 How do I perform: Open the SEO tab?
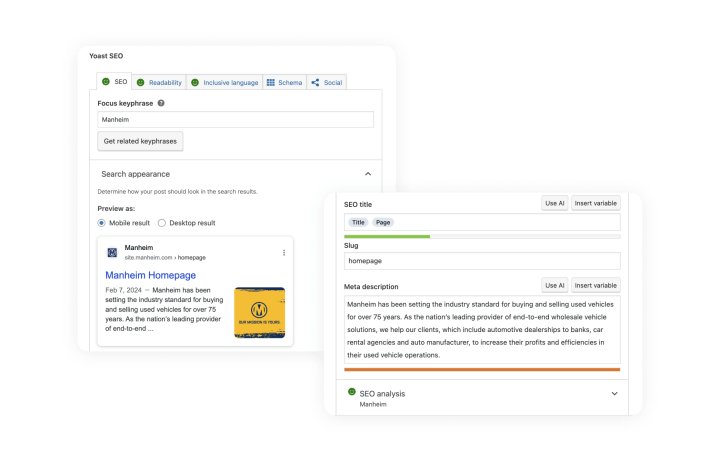pos(114,81)
